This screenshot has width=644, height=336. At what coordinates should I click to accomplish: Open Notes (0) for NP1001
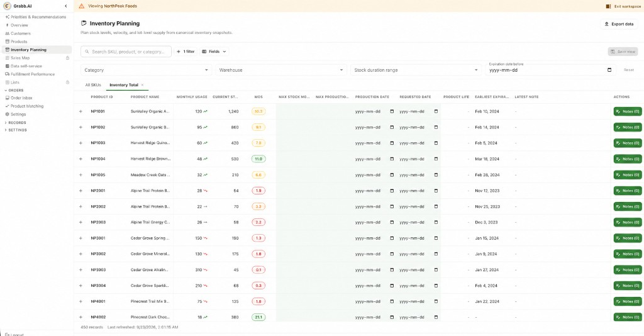tap(628, 111)
